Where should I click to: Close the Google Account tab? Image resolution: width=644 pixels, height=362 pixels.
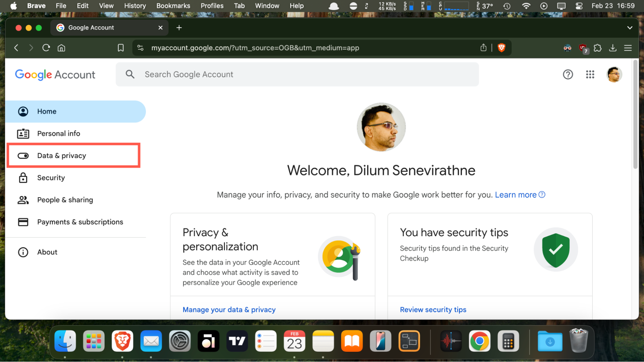160,28
